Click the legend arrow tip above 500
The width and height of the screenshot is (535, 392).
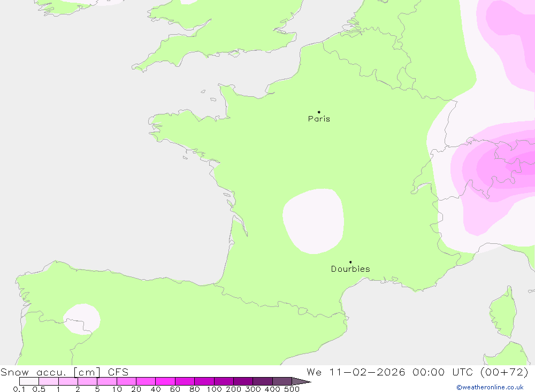click(301, 381)
